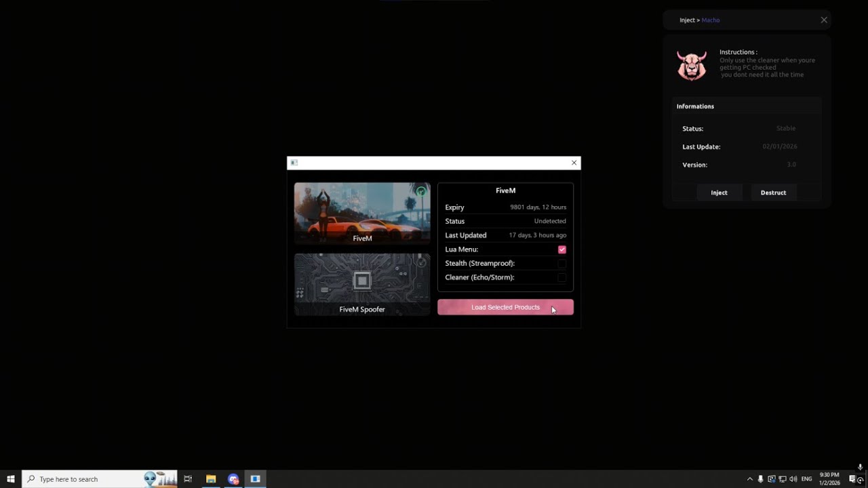Click the Last Update value 02/01/2026
The image size is (868, 488).
pyautogui.click(x=779, y=146)
